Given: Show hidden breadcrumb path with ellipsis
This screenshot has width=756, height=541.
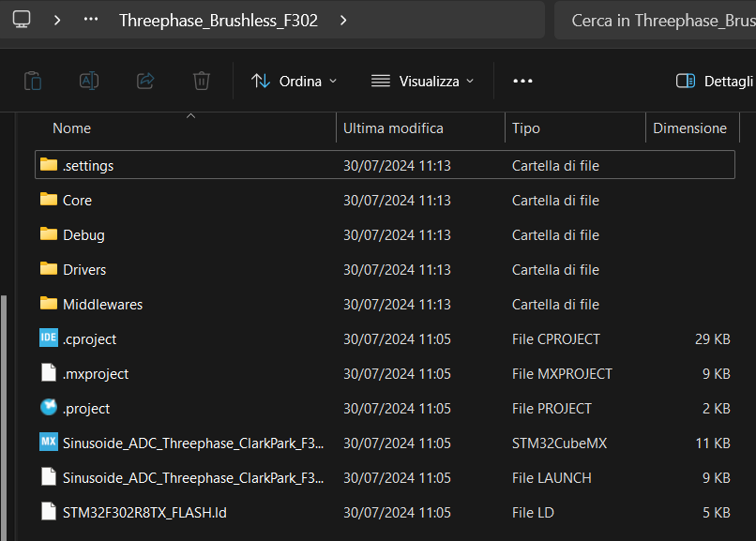Looking at the screenshot, I should [91, 20].
